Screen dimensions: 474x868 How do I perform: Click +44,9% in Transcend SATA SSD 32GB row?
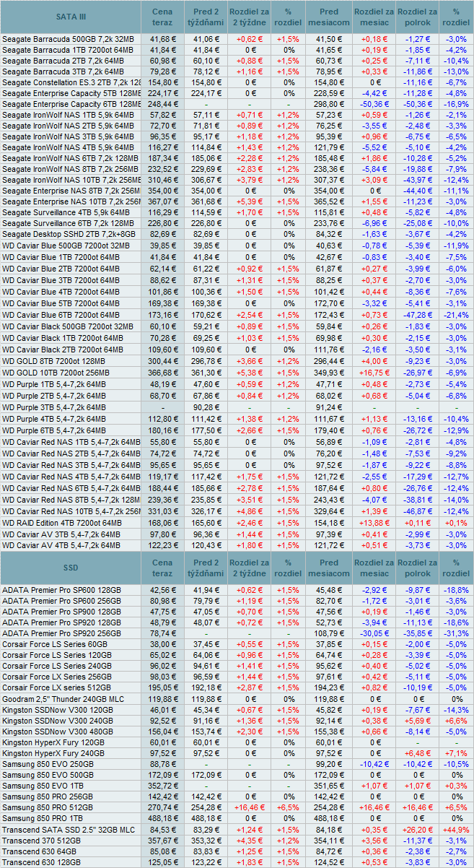click(x=455, y=830)
